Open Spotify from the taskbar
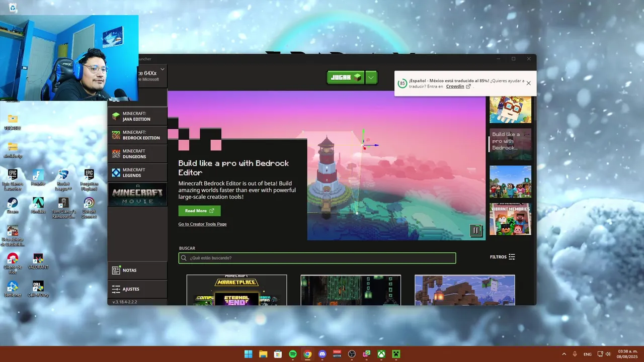644x362 pixels. 293,354
